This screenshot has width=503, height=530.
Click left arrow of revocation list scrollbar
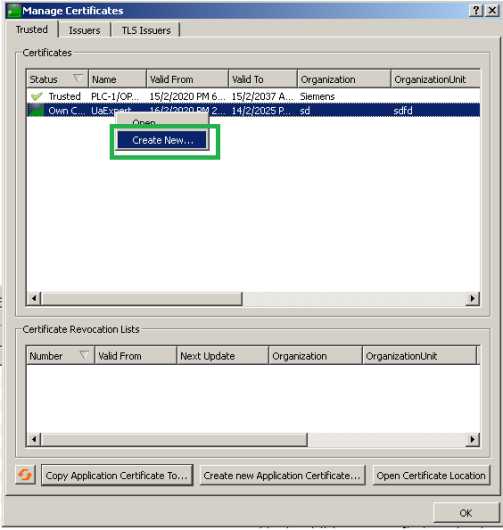tap(34, 439)
